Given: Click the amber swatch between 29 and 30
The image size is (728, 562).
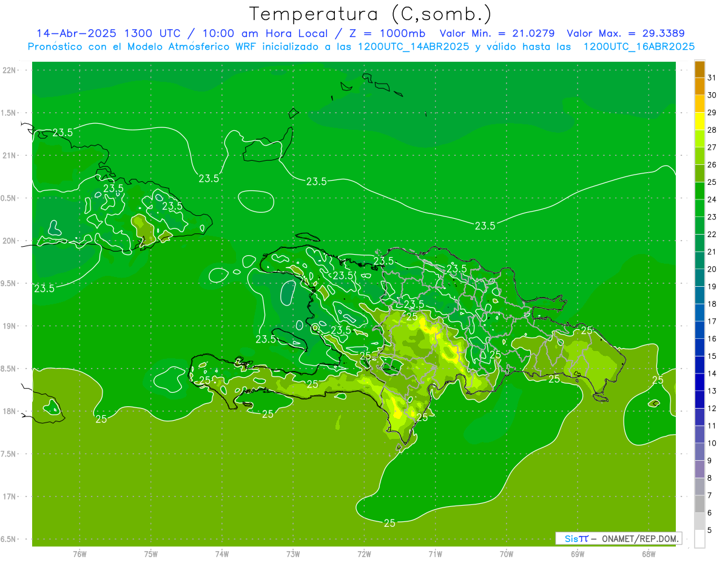Looking at the screenshot, I should pos(699,104).
